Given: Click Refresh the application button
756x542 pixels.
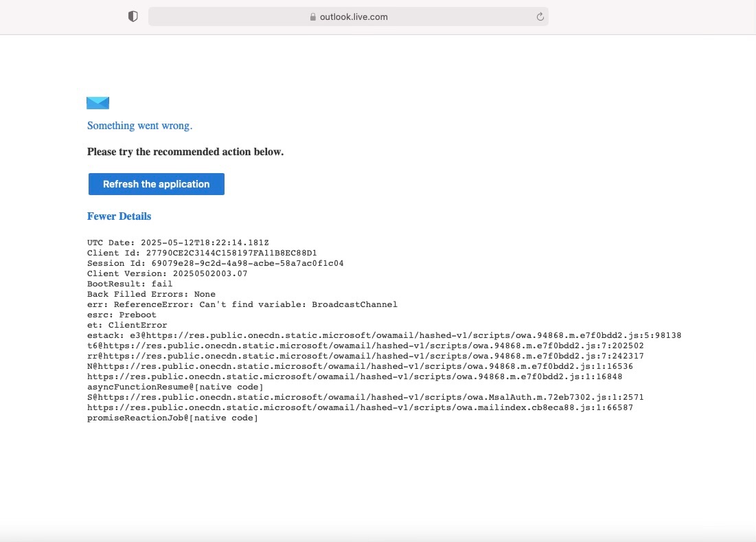Looking at the screenshot, I should [x=157, y=184].
